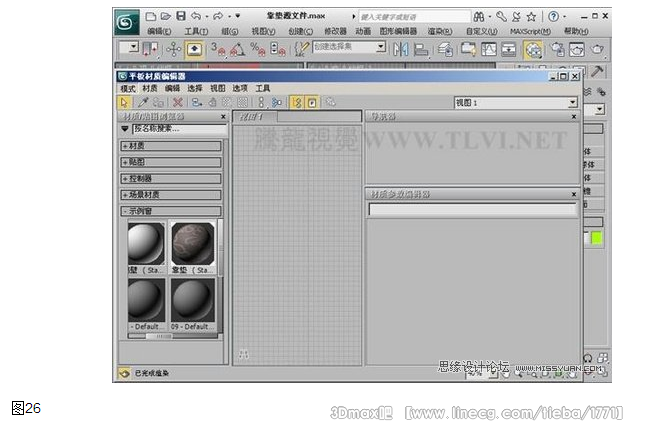Click the Lay Out Children icon
Screen dimensions: 652x430
277,102
